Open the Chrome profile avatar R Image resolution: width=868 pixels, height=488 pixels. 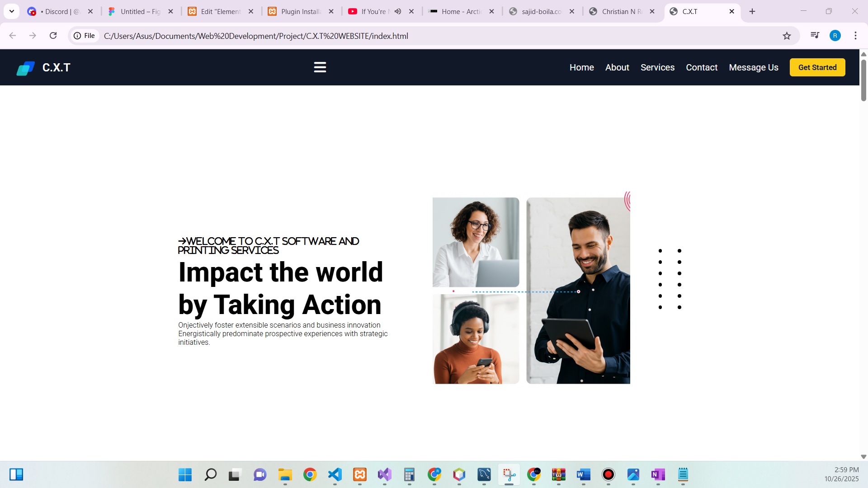click(835, 36)
